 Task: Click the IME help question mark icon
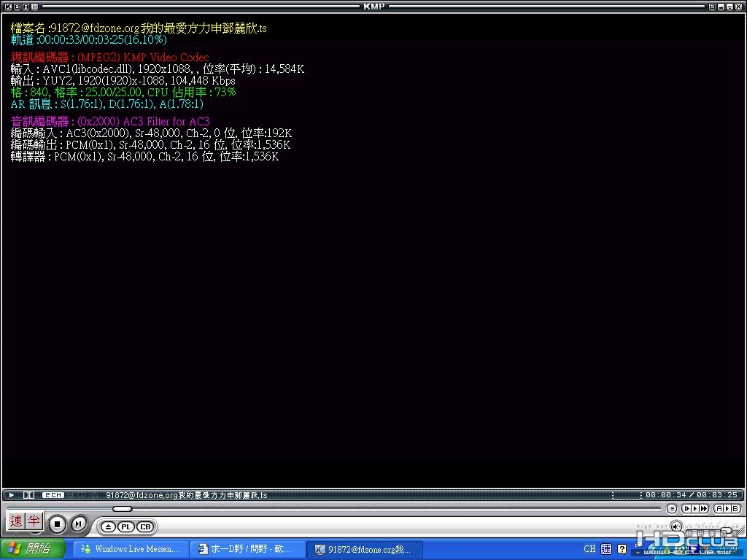[622, 549]
